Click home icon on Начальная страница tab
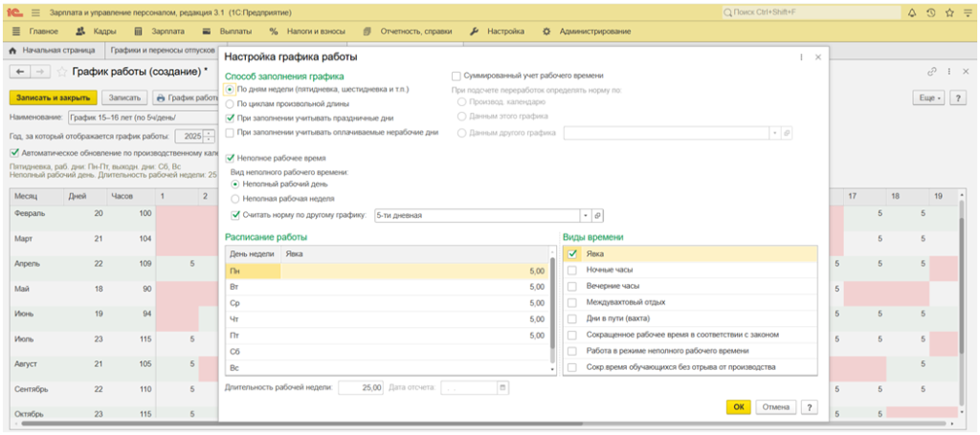Screen dimensions: 980x435 point(13,50)
